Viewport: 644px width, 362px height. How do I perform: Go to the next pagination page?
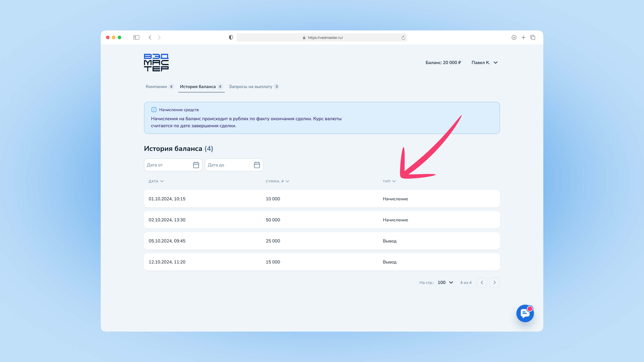click(x=494, y=282)
